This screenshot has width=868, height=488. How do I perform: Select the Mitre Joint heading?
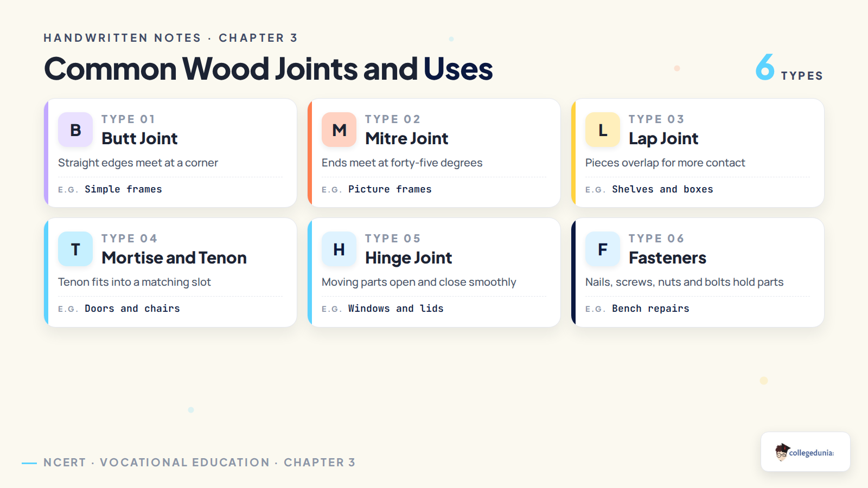click(x=407, y=138)
